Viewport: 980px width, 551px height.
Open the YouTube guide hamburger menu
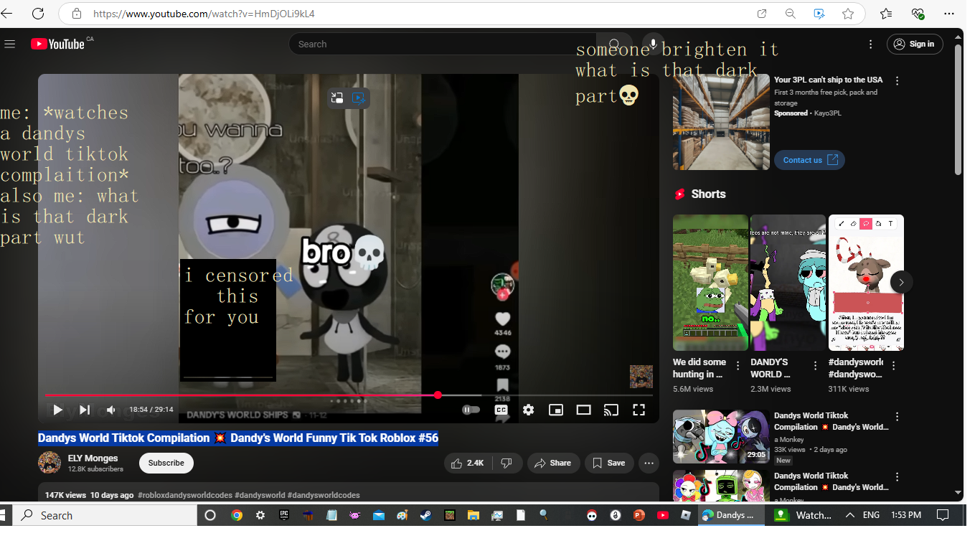click(9, 44)
